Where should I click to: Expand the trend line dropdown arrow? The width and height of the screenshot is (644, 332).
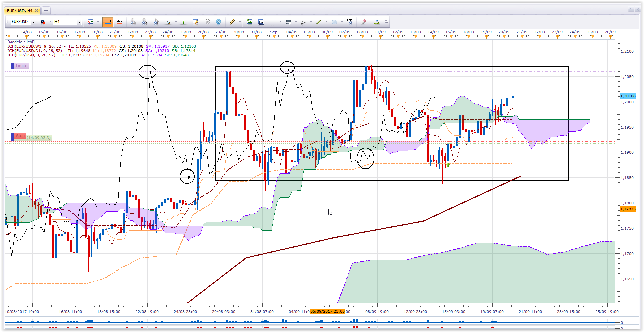point(326,22)
